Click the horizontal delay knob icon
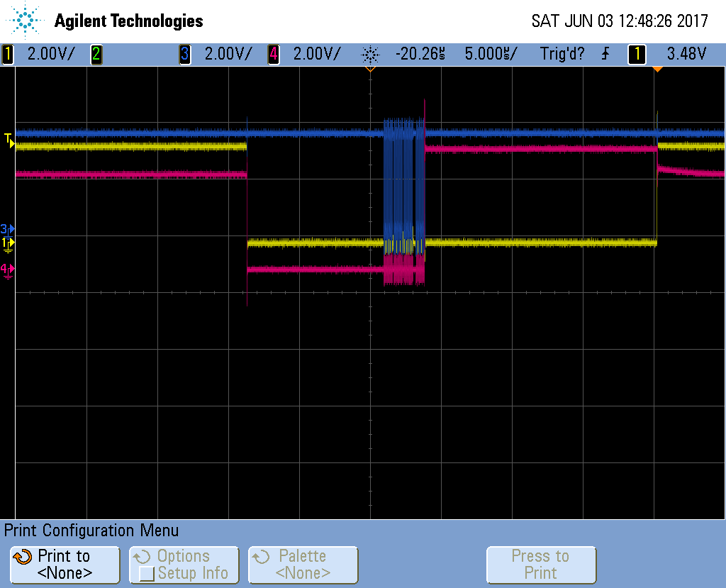Image resolution: width=726 pixels, height=588 pixels. [x=372, y=55]
